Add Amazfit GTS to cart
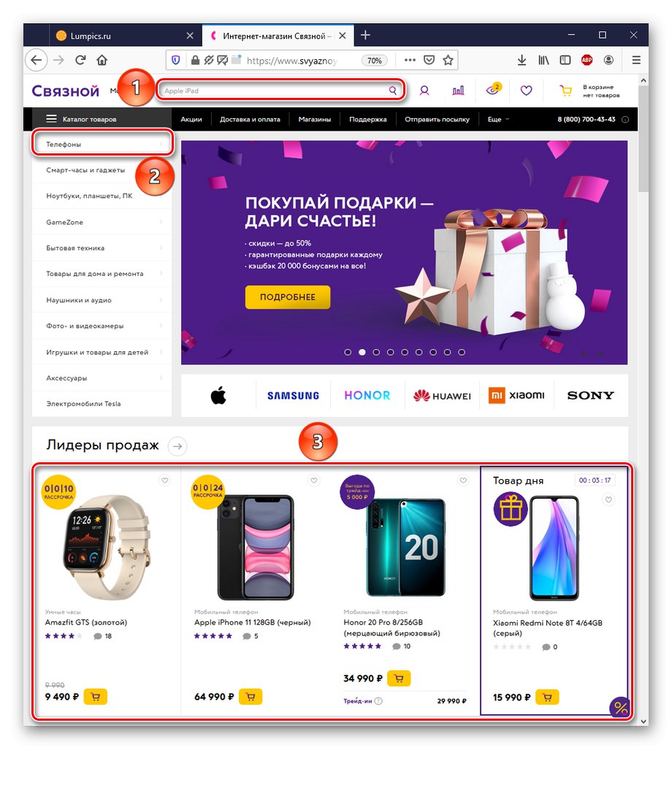 95,696
